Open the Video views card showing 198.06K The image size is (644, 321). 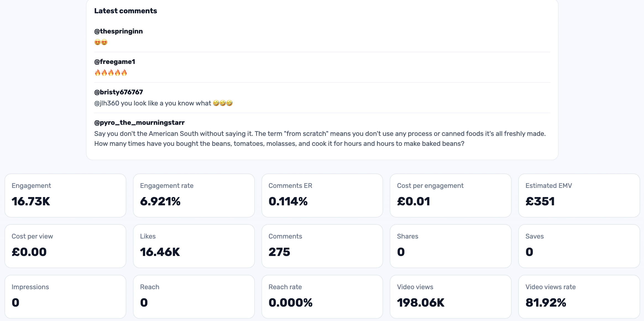point(451,296)
